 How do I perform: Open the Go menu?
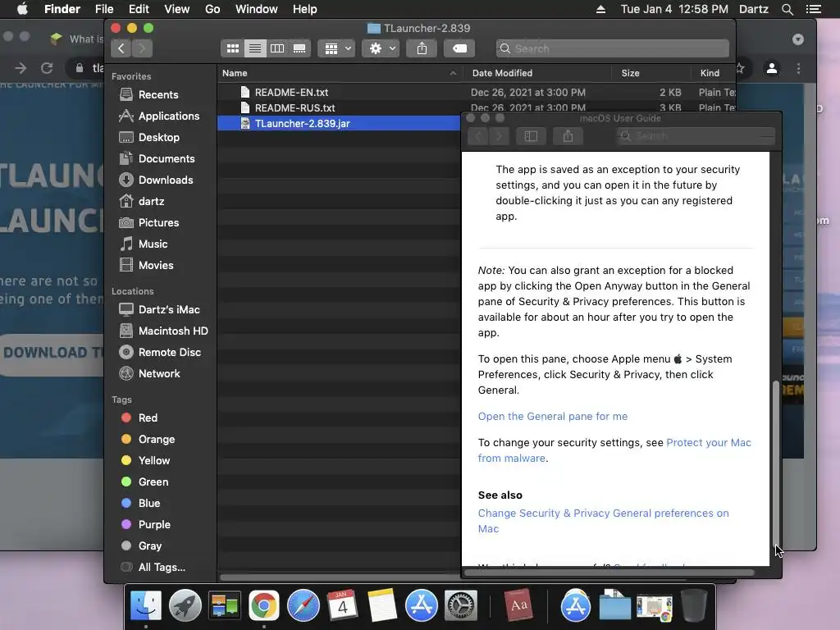212,9
